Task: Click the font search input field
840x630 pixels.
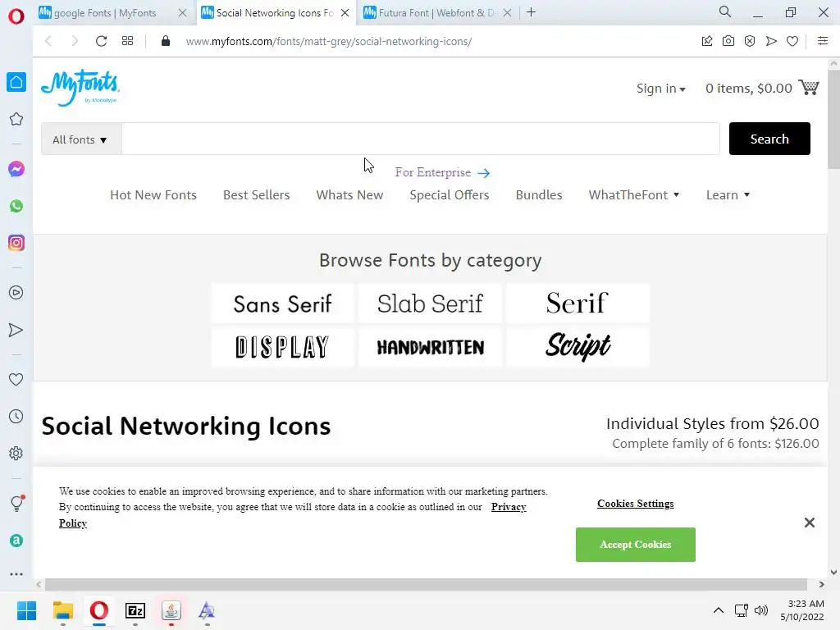Action: tap(421, 139)
